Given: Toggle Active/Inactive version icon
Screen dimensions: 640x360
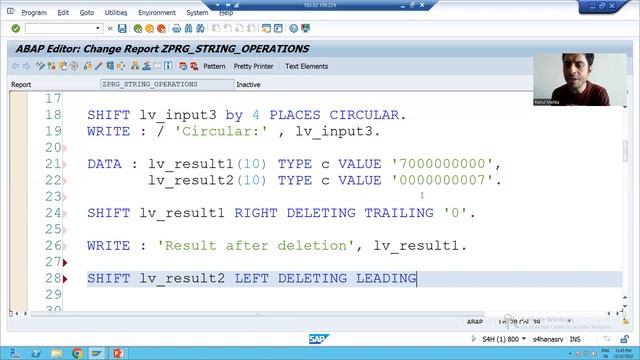Looking at the screenshot, I should pos(51,66).
